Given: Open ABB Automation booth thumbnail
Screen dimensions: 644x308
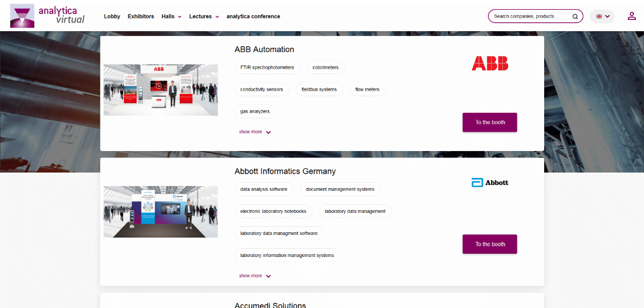Looking at the screenshot, I should (x=160, y=90).
